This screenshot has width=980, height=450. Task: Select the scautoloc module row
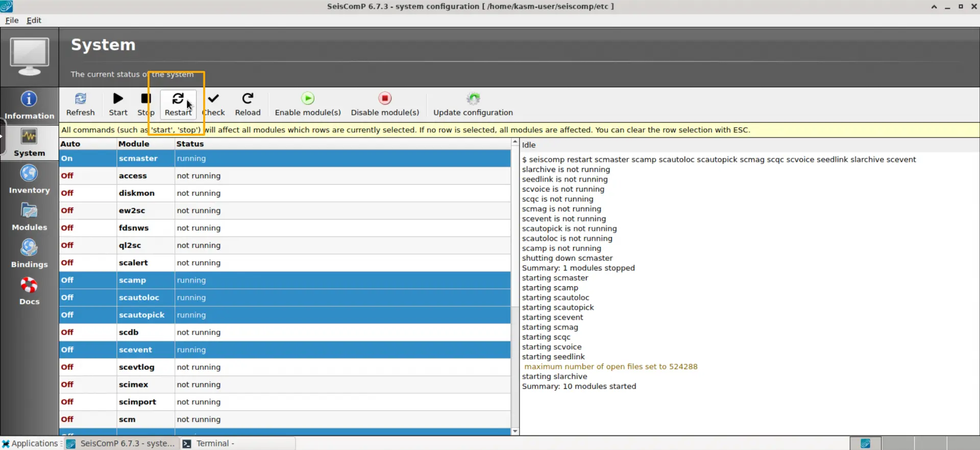click(285, 297)
